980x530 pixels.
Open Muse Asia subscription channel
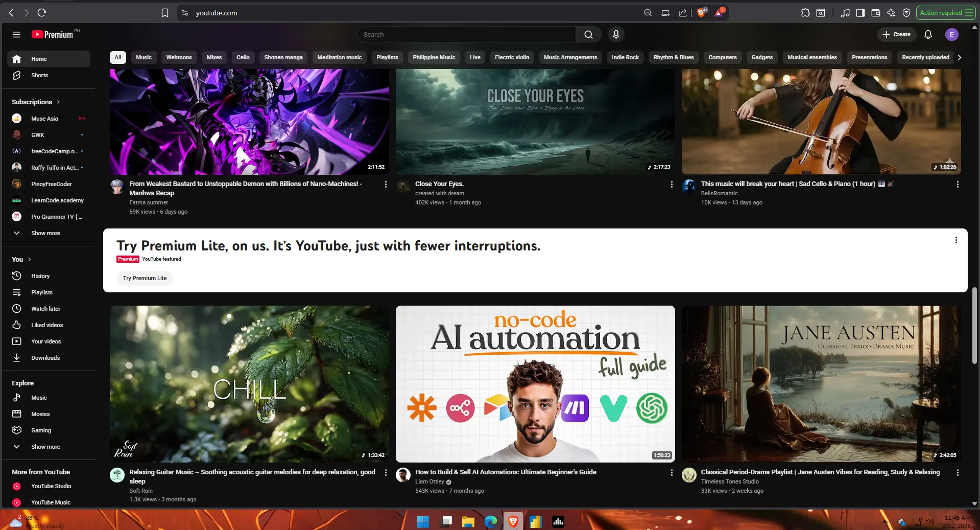(x=49, y=119)
